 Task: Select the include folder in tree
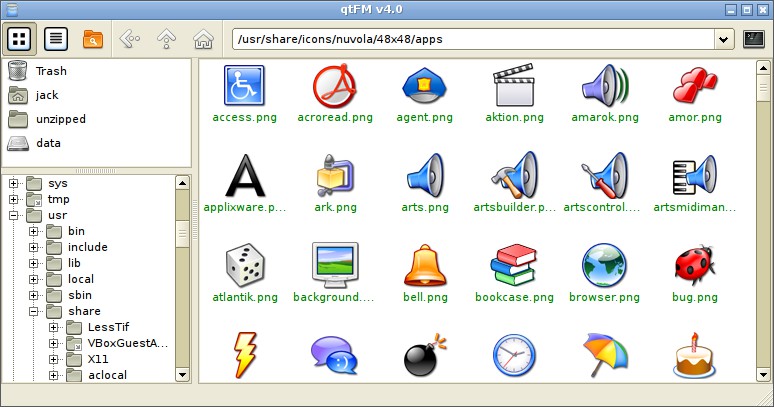coord(77,247)
